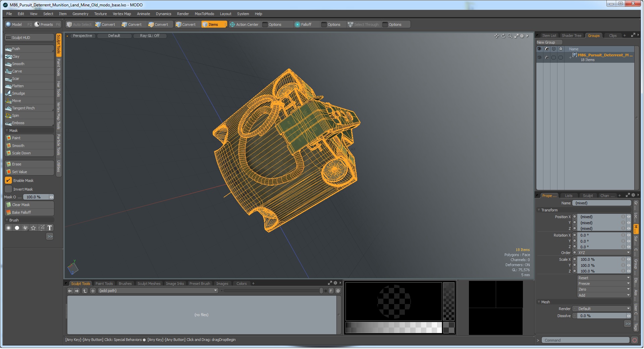Collapse the Transform section

(539, 210)
